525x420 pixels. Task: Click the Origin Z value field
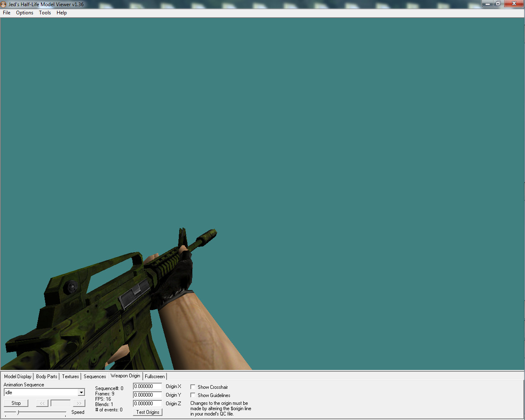click(147, 403)
